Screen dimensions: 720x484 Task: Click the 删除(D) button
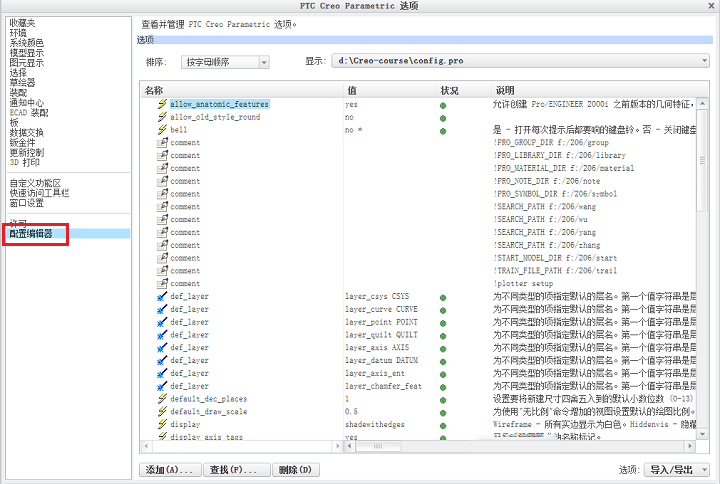296,470
